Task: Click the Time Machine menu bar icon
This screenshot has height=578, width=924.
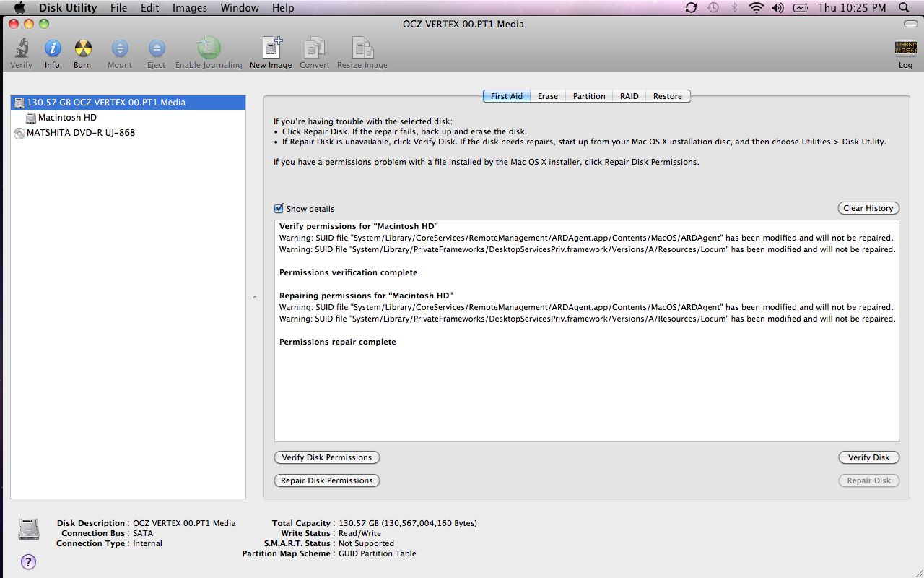Action: 713,8
